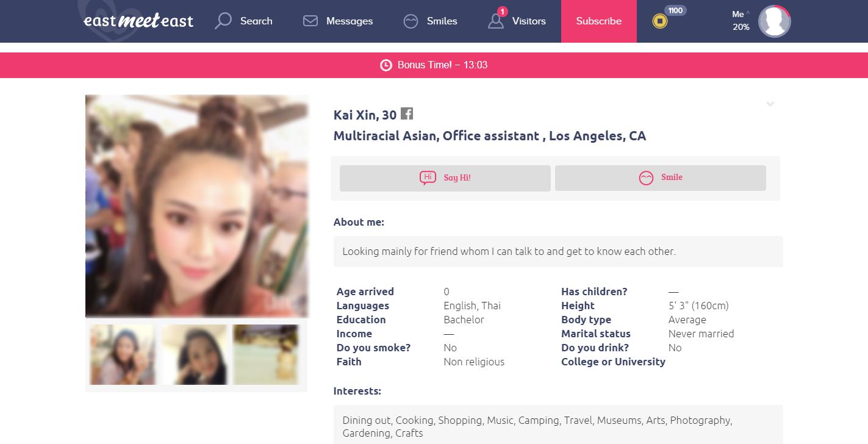The width and height of the screenshot is (868, 444).
Task: Click the Non religious faith value
Action: tap(474, 362)
